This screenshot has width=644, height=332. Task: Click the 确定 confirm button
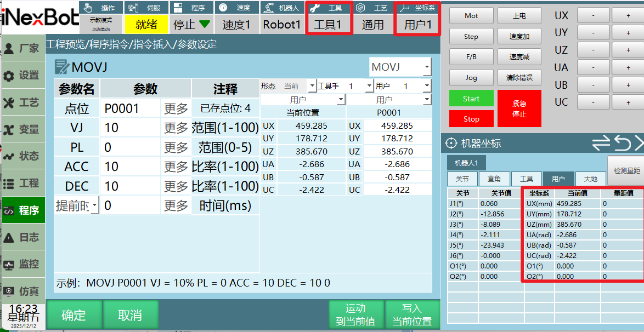pyautogui.click(x=74, y=315)
